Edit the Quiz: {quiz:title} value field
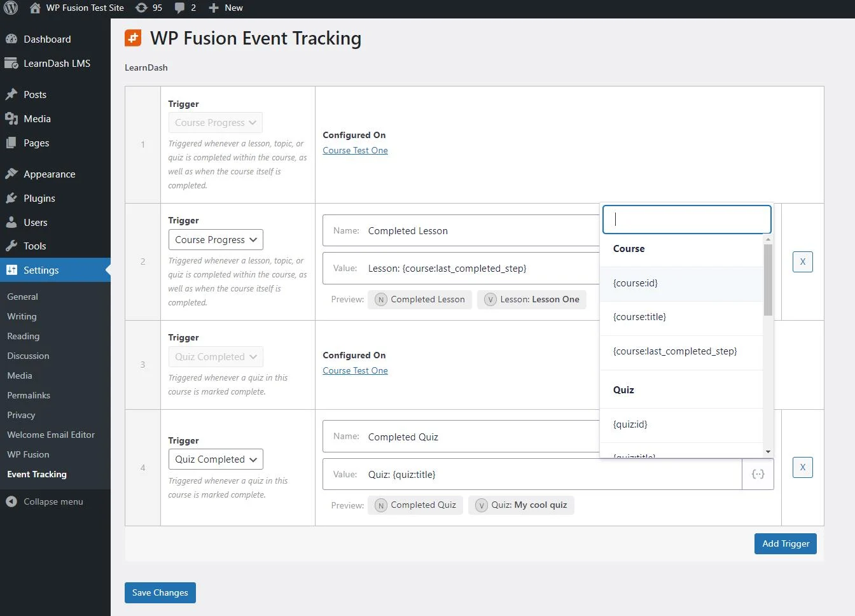 532,474
